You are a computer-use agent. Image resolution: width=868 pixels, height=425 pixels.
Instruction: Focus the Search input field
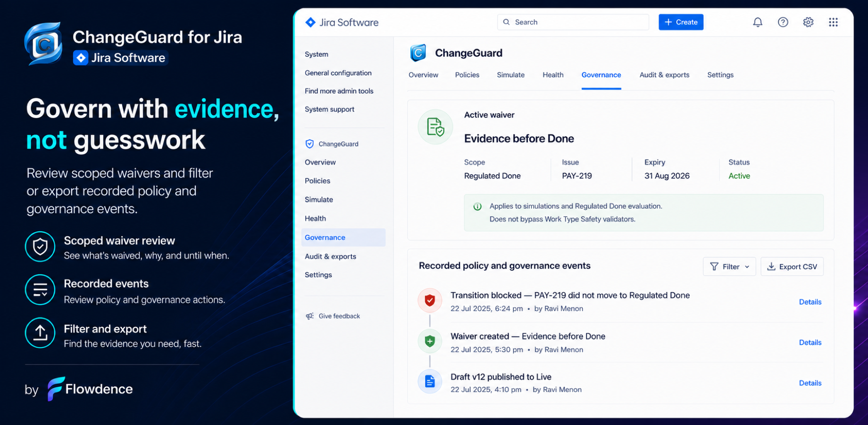pyautogui.click(x=573, y=22)
